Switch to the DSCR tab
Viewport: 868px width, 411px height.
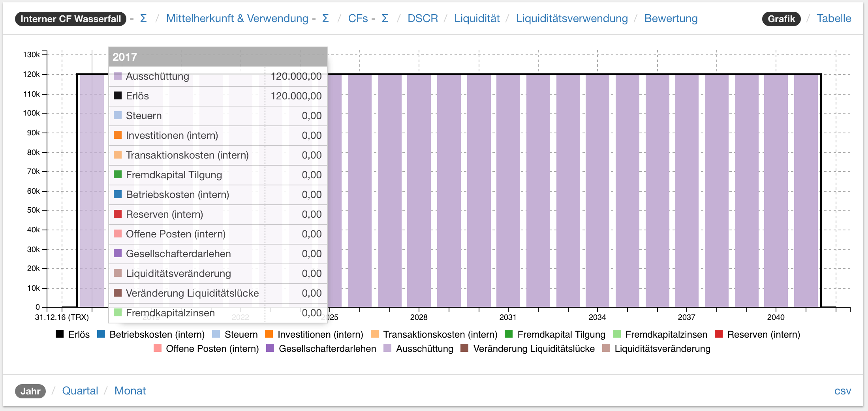[423, 19]
